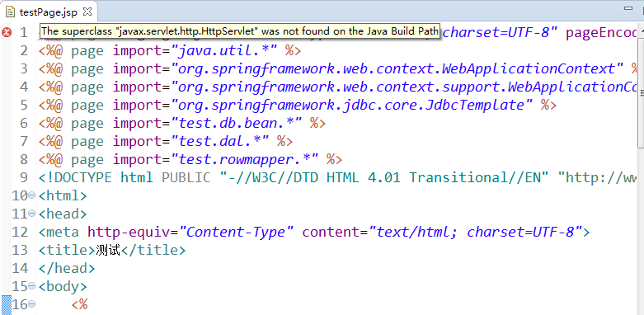Click the scriptlet opening <% on line 16
Image resolution: width=644 pixels, height=315 pixels.
tap(80, 304)
